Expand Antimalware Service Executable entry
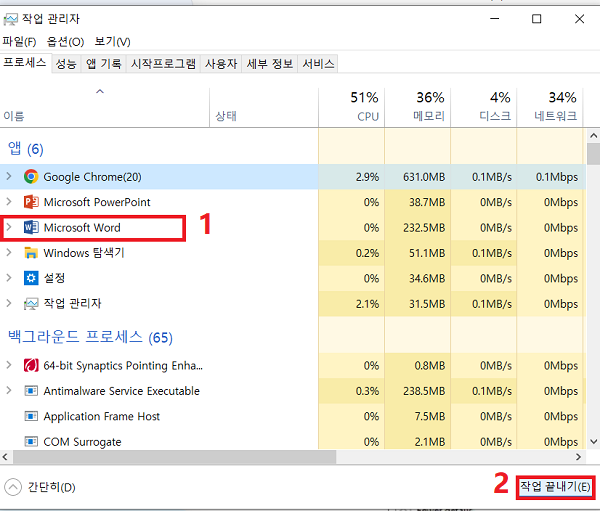Image resolution: width=600 pixels, height=511 pixels. pyautogui.click(x=9, y=390)
